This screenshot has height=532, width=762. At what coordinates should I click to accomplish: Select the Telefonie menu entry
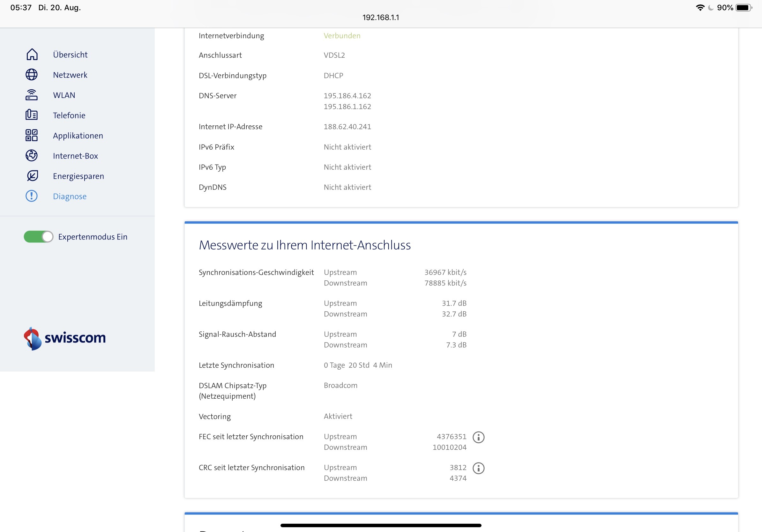(69, 115)
